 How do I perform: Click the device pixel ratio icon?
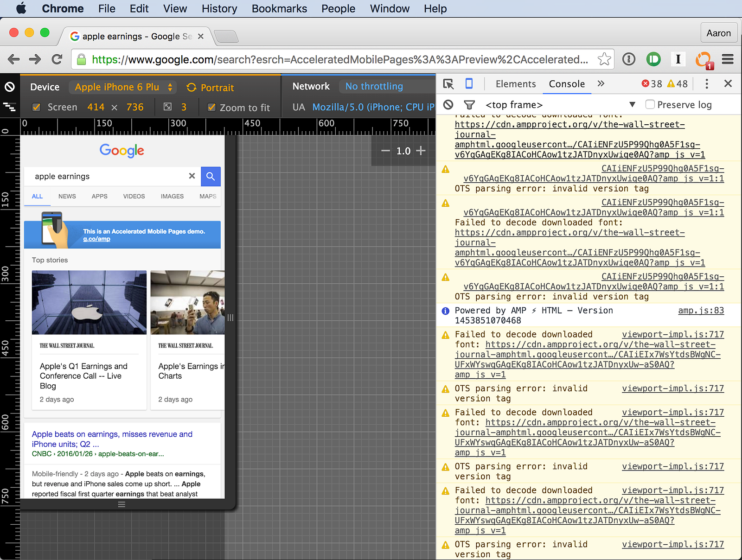coord(168,107)
